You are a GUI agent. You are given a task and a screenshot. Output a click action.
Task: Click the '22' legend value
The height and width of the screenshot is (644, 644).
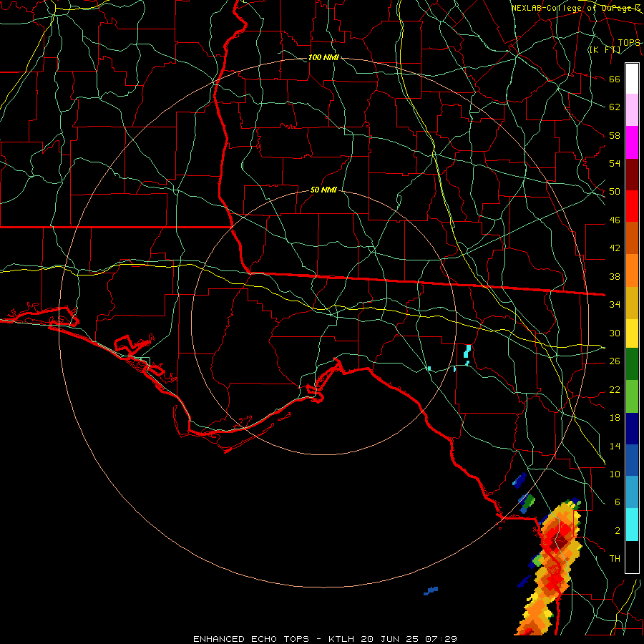615,389
